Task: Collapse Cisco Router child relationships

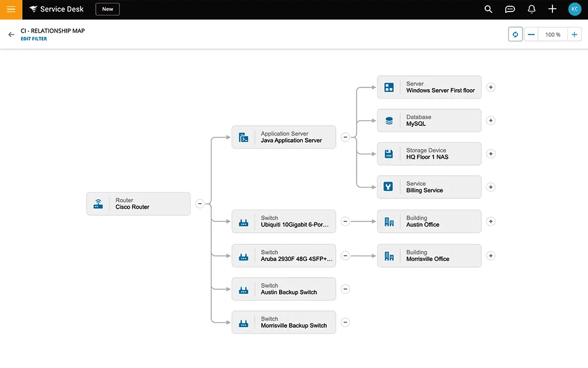Action: [x=200, y=203]
